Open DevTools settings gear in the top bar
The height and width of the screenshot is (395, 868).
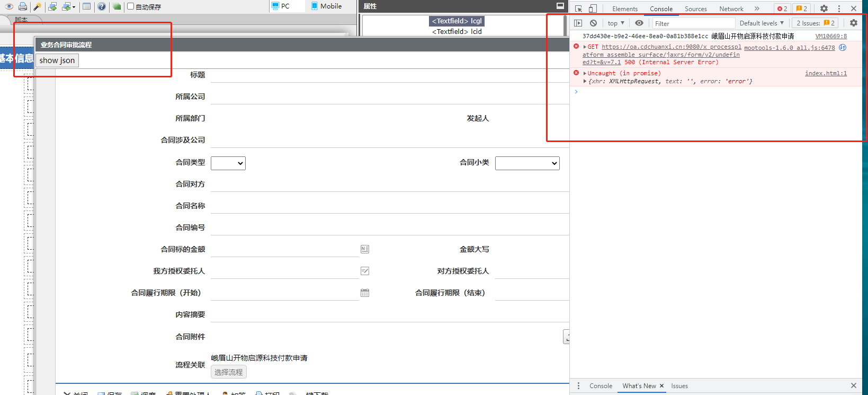[824, 8]
